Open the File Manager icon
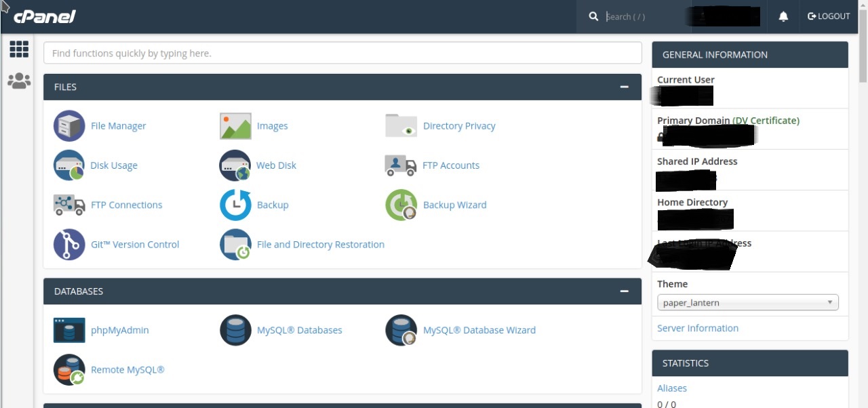This screenshot has width=868, height=408. click(69, 126)
